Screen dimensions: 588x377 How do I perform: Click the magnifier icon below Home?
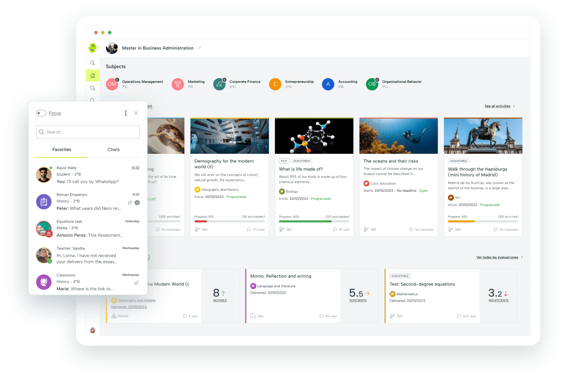click(92, 88)
